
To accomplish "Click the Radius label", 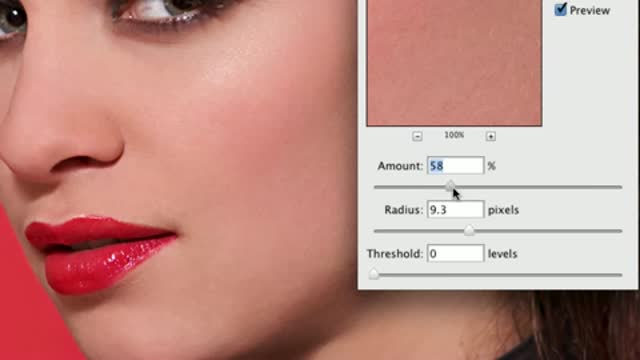I will (x=404, y=210).
